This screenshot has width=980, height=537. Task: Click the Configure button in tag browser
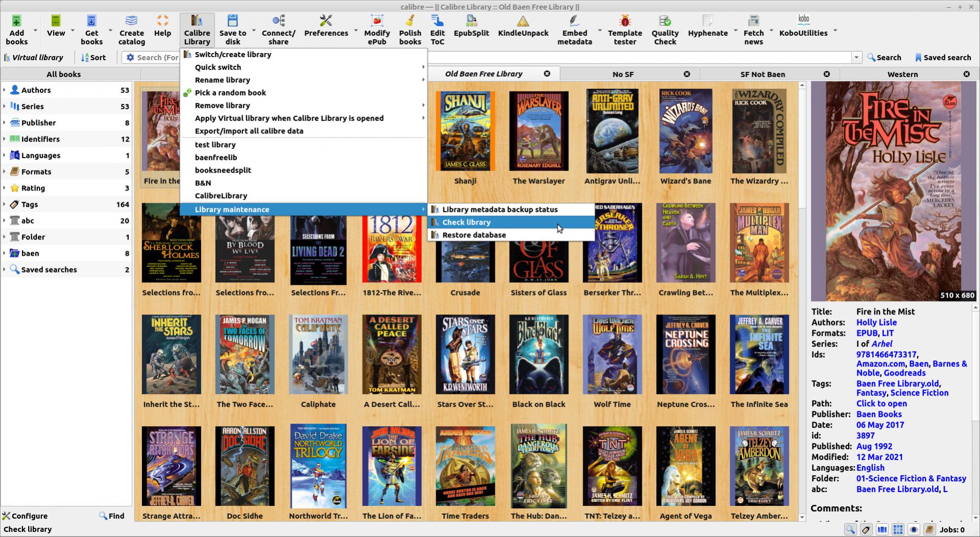[x=25, y=516]
